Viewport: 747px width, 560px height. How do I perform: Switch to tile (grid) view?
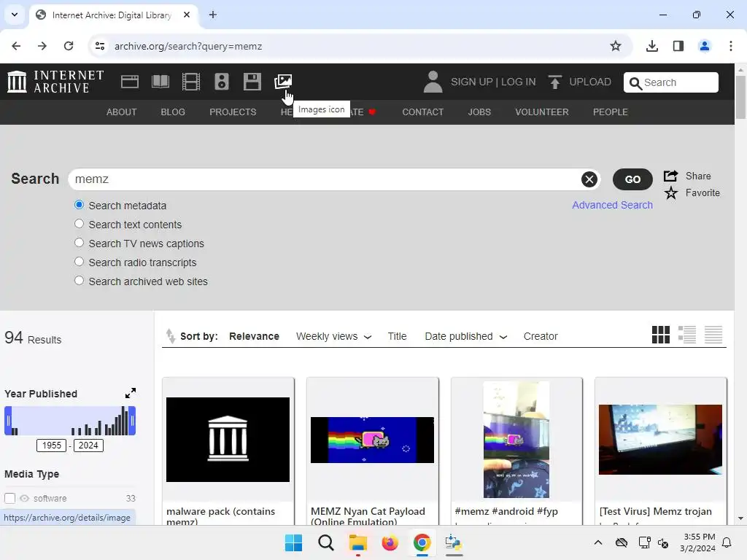[x=660, y=335]
